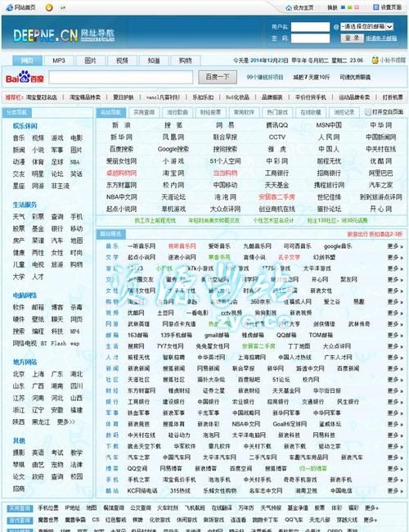
Task: Select the 网页 search tab
Action: tap(27, 61)
